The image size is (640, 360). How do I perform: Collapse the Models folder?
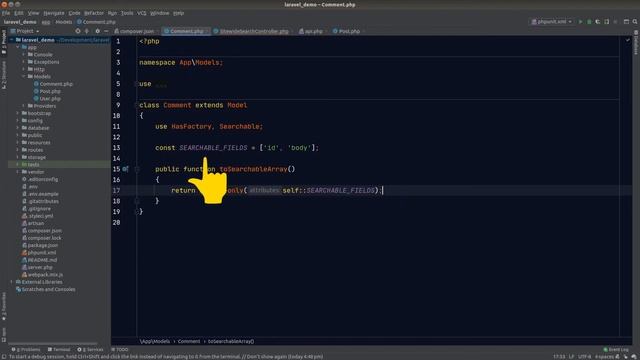click(x=24, y=77)
